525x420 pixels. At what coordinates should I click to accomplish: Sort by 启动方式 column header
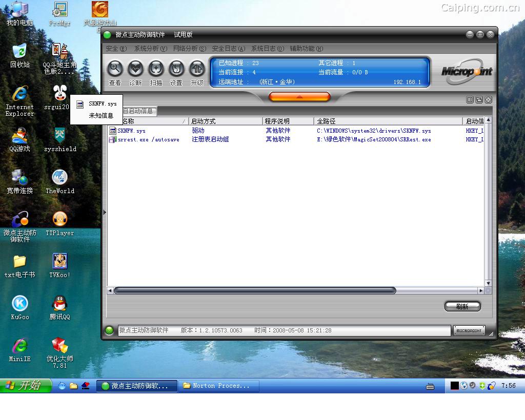coord(226,121)
